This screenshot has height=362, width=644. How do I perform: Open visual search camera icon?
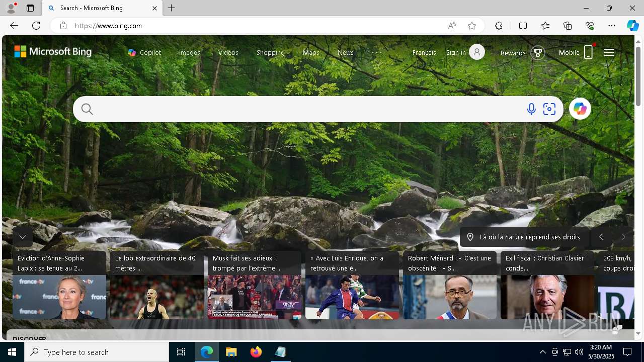coord(549,109)
